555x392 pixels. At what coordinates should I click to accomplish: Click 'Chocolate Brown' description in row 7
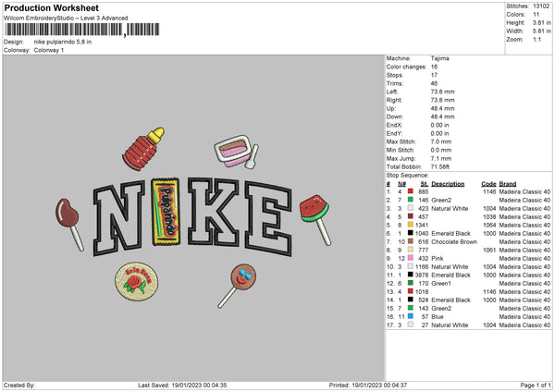454,241
